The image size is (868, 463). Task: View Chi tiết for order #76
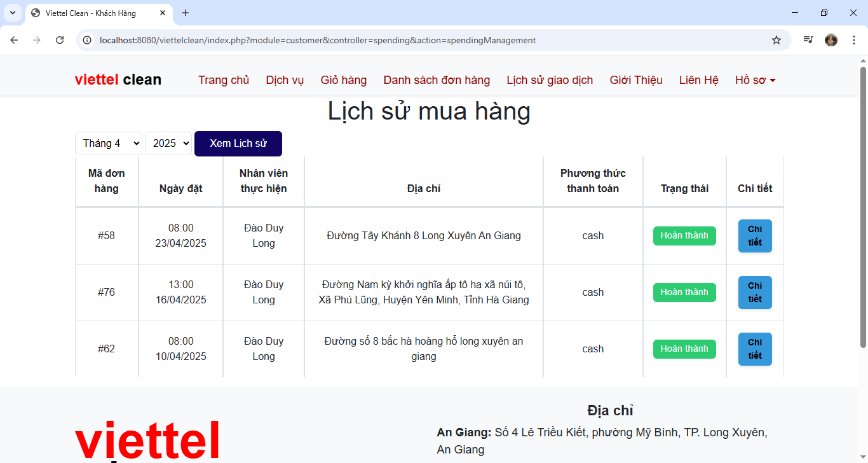pyautogui.click(x=755, y=293)
